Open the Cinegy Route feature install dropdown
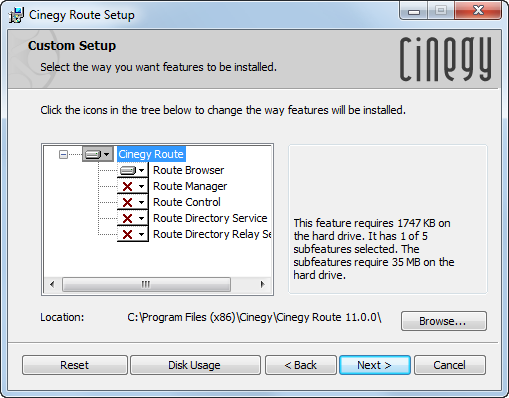Screen dimensions: 509x398 click(98, 154)
